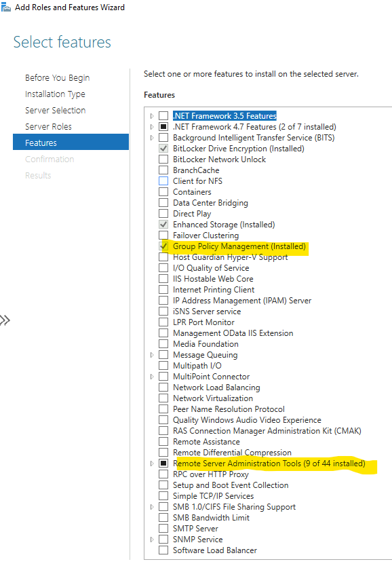The height and width of the screenshot is (566, 392).
Task: Go to the Before You Begin step
Action: [x=58, y=77]
